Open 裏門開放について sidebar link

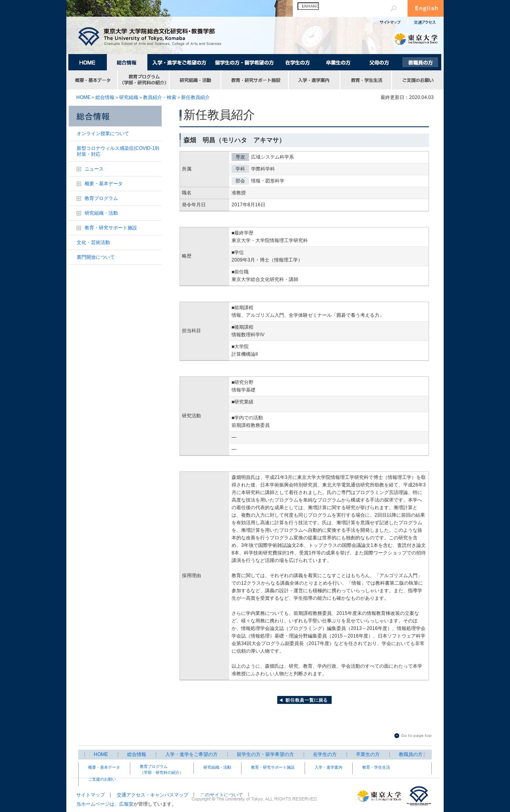95,257
